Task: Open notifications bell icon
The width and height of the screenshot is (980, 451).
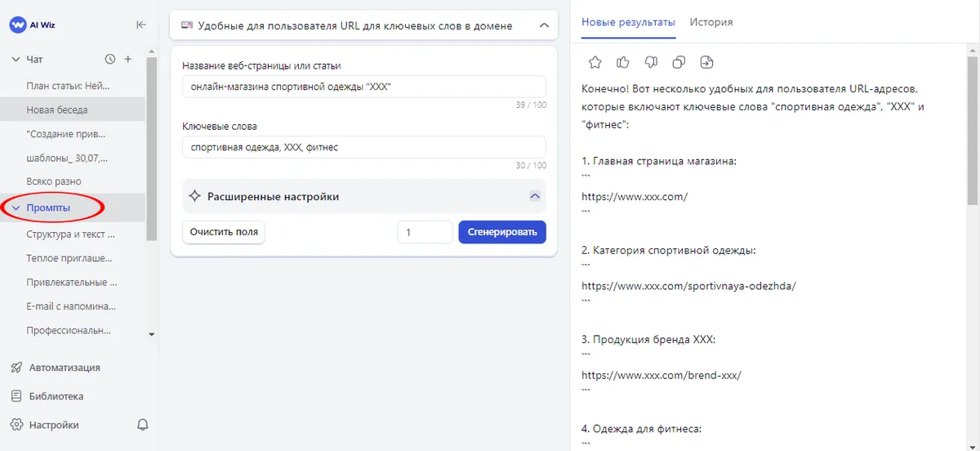Action: pyautogui.click(x=143, y=425)
